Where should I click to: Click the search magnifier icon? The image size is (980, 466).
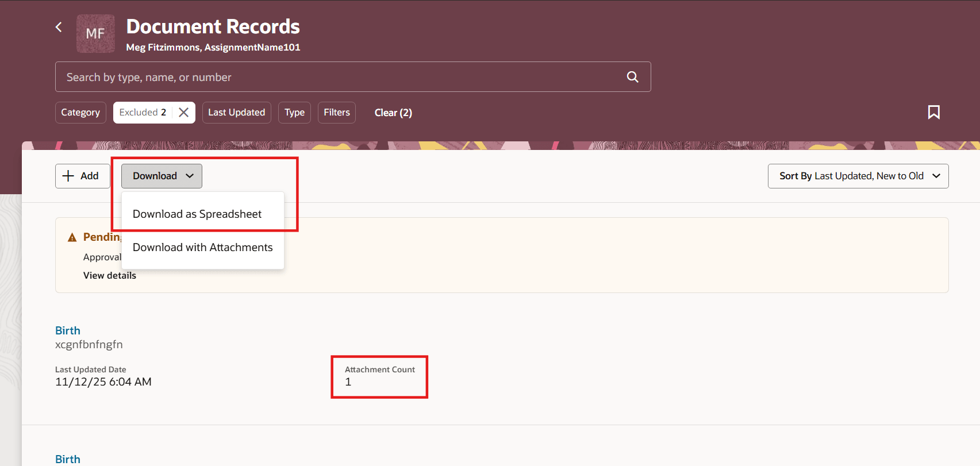coord(632,77)
